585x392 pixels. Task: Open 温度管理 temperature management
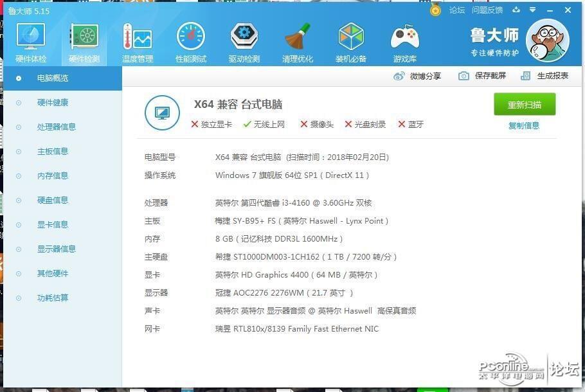(138, 43)
